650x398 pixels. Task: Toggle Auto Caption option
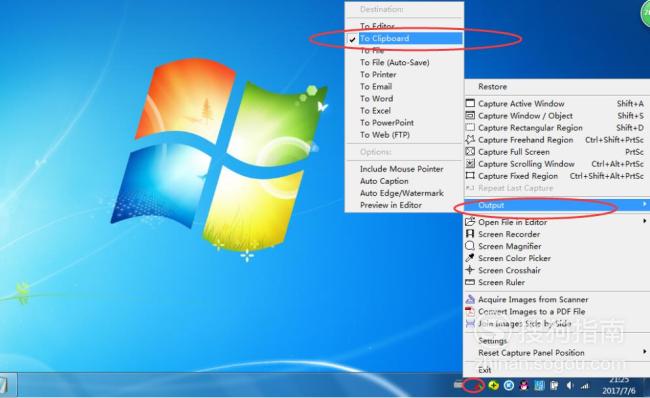click(404, 181)
